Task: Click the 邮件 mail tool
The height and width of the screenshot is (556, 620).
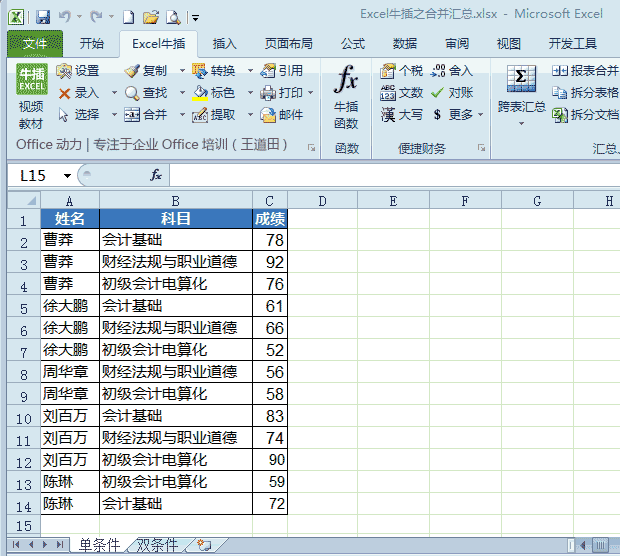Action: click(x=282, y=115)
